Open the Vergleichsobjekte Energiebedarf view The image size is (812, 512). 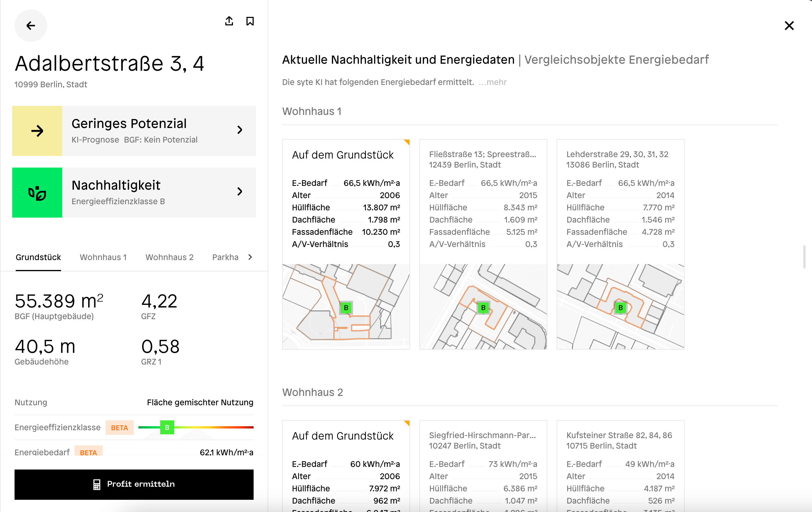click(617, 60)
